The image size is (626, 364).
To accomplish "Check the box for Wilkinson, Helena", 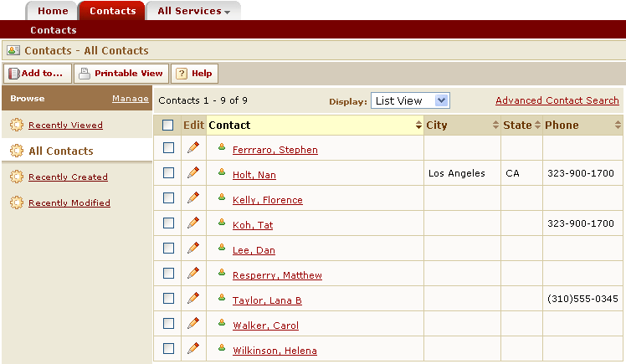I will tap(168, 349).
